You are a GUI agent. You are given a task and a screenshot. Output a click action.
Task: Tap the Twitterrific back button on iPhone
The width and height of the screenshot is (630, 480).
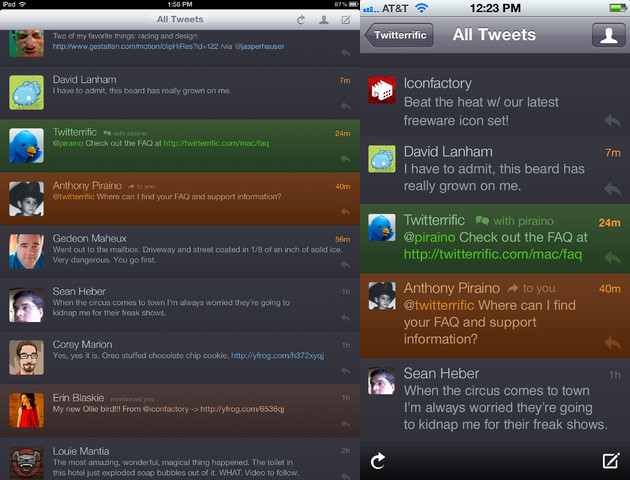(x=399, y=35)
